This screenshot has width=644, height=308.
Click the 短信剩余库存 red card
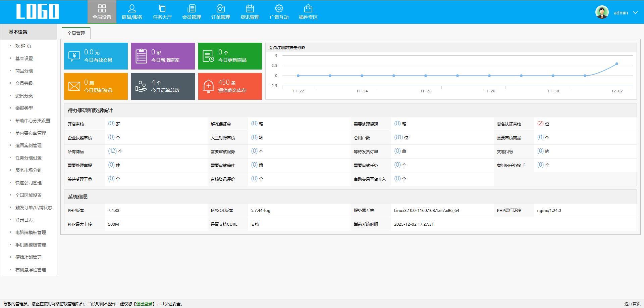pos(230,86)
